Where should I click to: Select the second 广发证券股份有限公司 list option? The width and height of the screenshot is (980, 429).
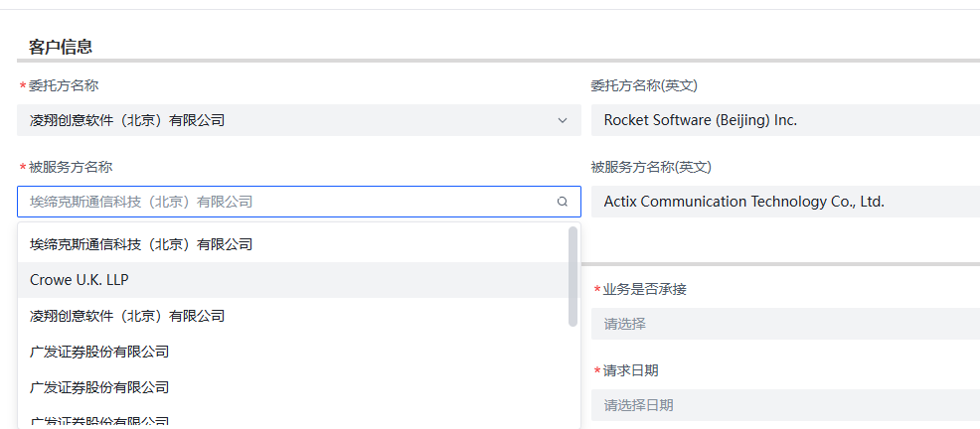[99, 387]
